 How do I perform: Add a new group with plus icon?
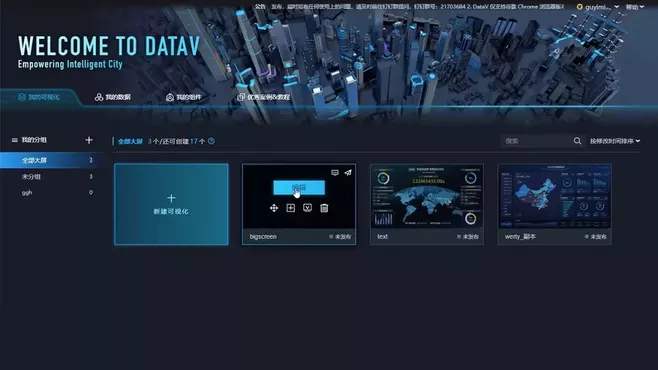click(x=89, y=140)
